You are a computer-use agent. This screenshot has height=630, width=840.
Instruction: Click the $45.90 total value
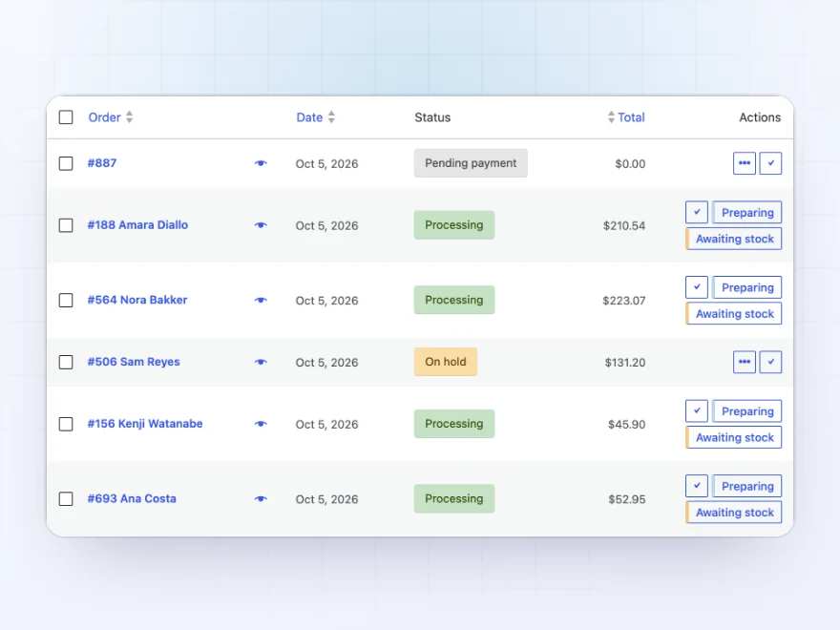[626, 424]
